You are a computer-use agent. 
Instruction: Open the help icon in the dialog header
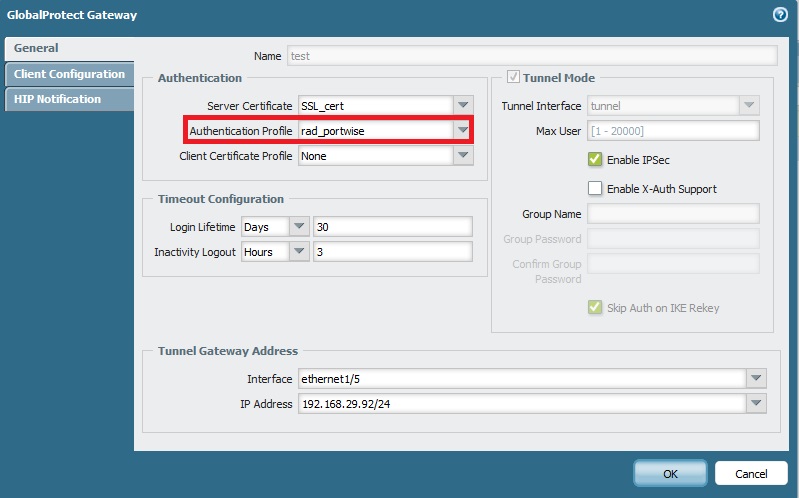(x=780, y=15)
